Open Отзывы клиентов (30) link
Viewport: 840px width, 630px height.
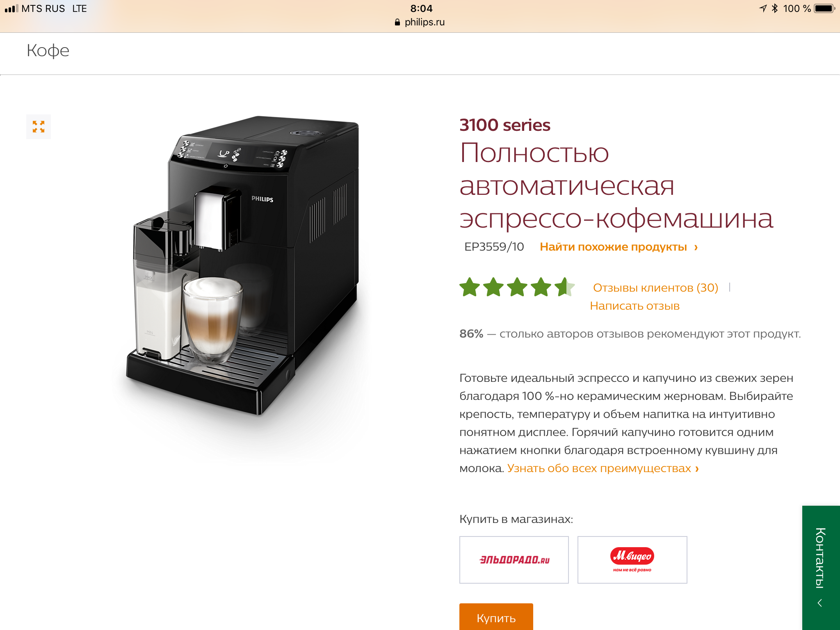click(655, 288)
